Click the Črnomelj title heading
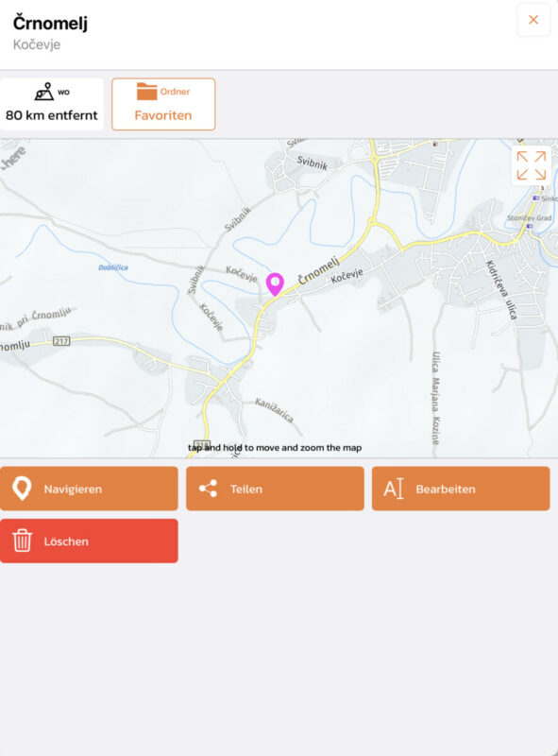Viewport: 558px width, 756px height. click(x=51, y=23)
